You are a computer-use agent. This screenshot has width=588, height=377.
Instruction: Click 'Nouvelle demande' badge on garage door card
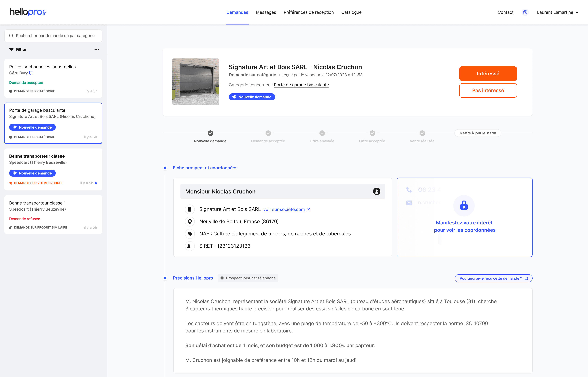32,127
